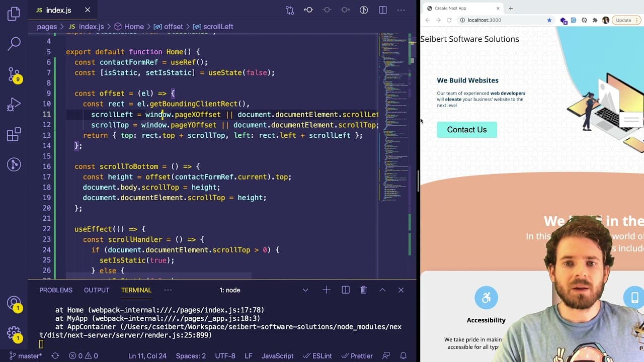Open the panel's more tabs ellipsis

click(x=168, y=290)
